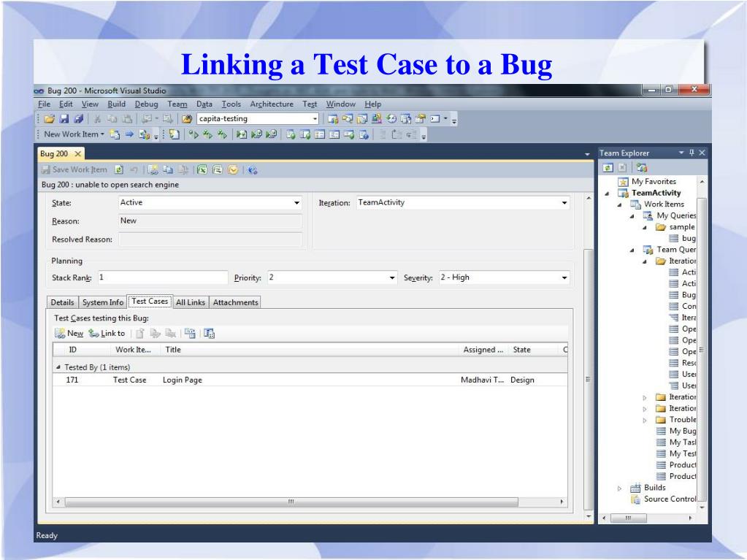Click the Title column header
Image resolution: width=747 pixels, height=560 pixels.
(x=310, y=350)
